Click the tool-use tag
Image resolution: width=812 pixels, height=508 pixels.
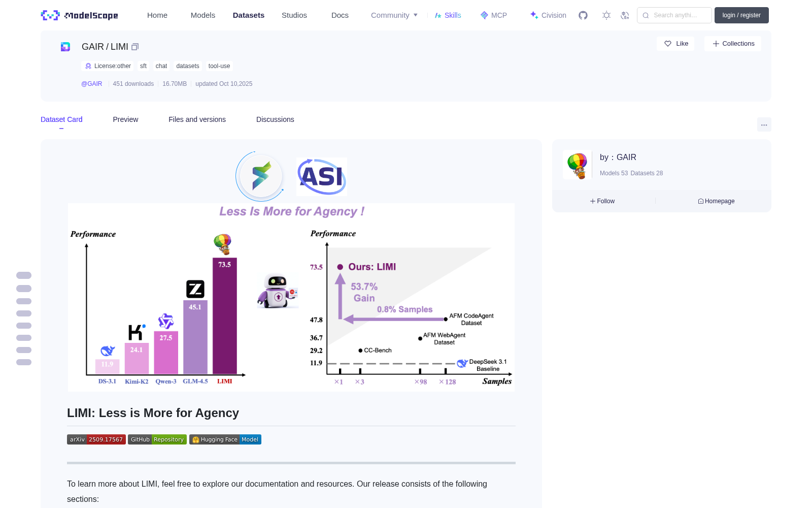tap(219, 66)
